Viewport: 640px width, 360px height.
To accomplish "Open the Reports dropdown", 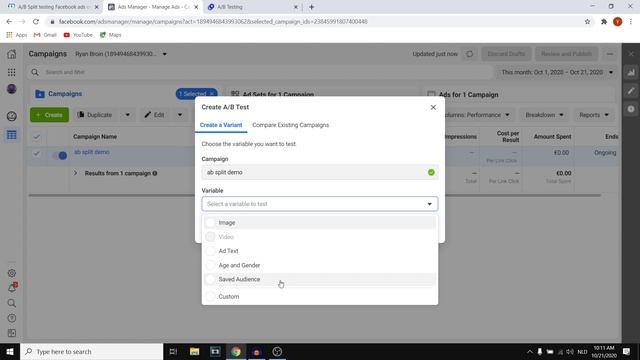I will pyautogui.click(x=593, y=115).
